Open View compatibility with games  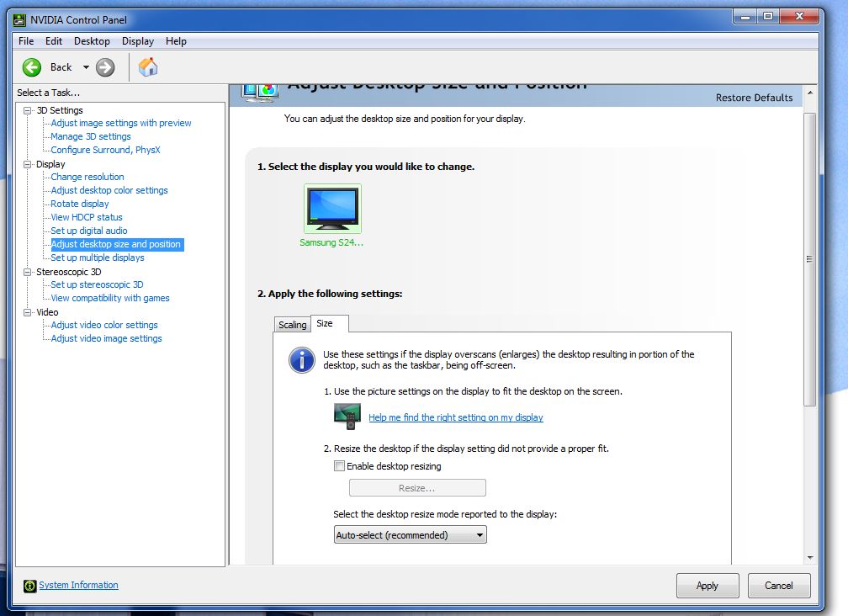(x=109, y=298)
